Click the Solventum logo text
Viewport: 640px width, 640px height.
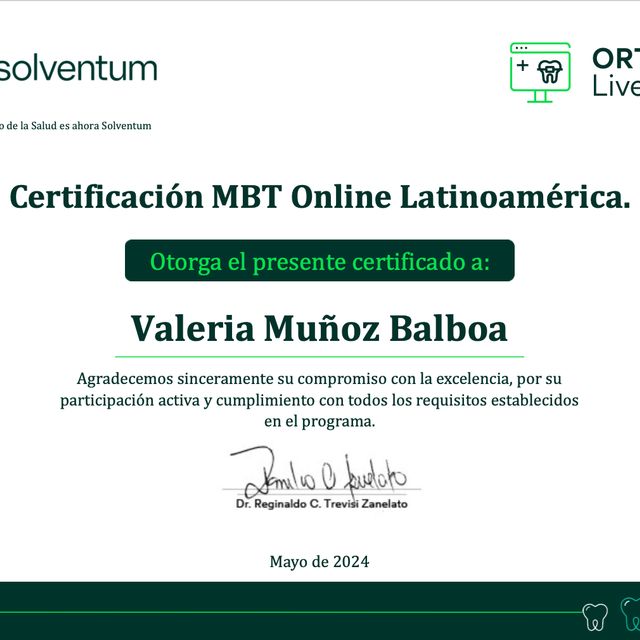(x=78, y=68)
